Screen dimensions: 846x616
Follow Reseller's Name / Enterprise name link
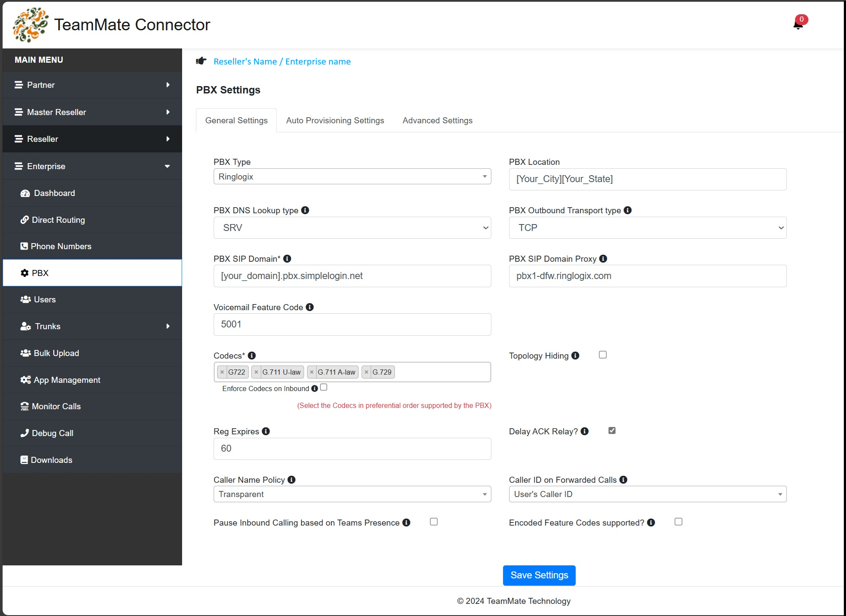point(282,61)
